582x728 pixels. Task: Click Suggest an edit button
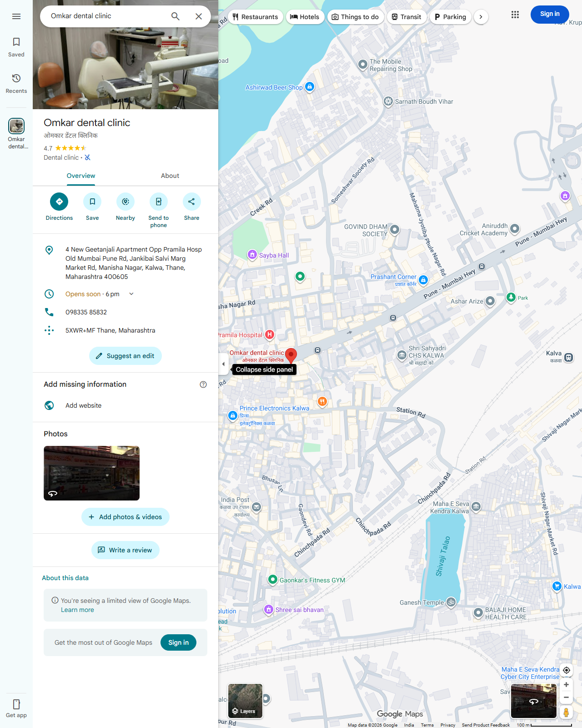tap(125, 356)
